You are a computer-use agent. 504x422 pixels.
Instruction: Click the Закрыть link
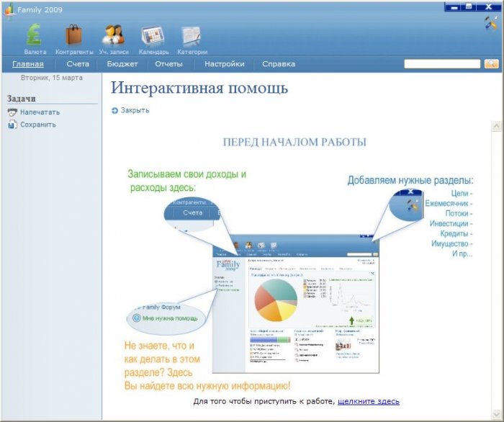tap(135, 110)
